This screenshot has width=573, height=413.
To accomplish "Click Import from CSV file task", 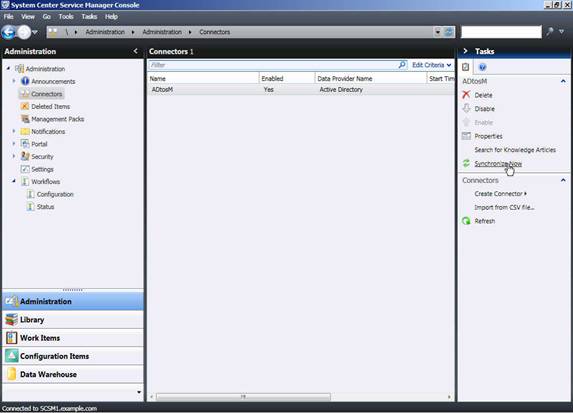I will (504, 207).
